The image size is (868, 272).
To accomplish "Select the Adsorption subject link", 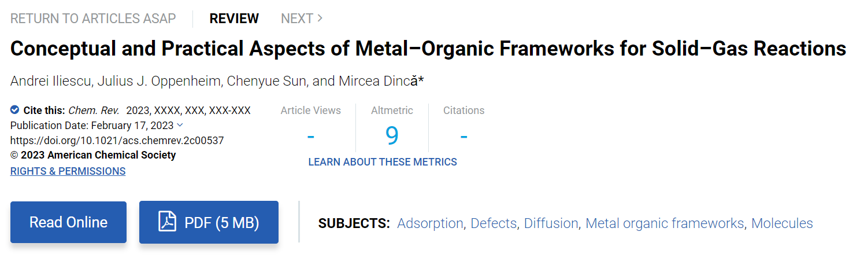I will (431, 223).
